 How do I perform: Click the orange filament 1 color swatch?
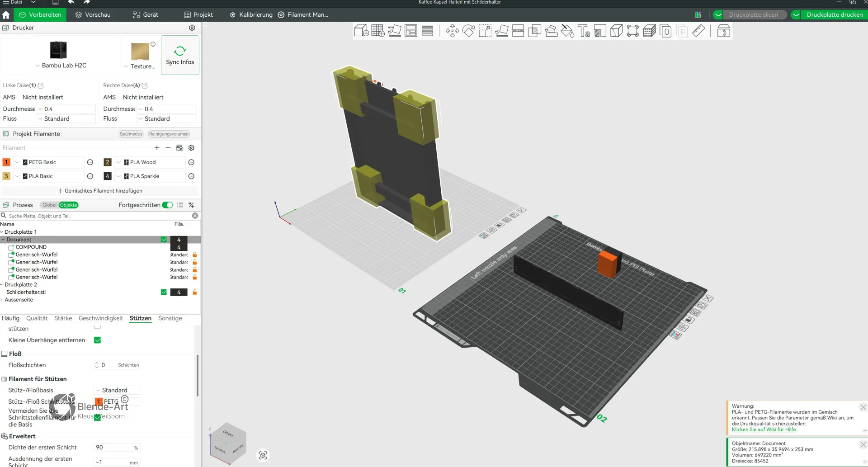click(6, 162)
